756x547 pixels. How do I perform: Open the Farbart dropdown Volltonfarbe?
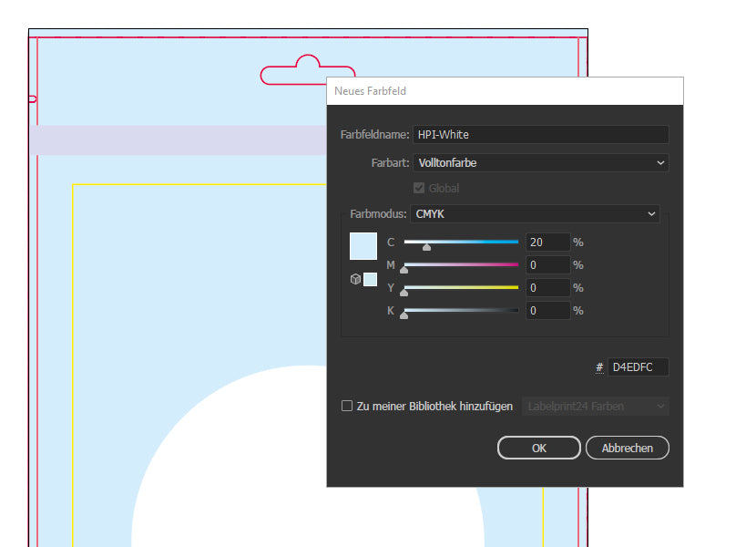coord(540,163)
